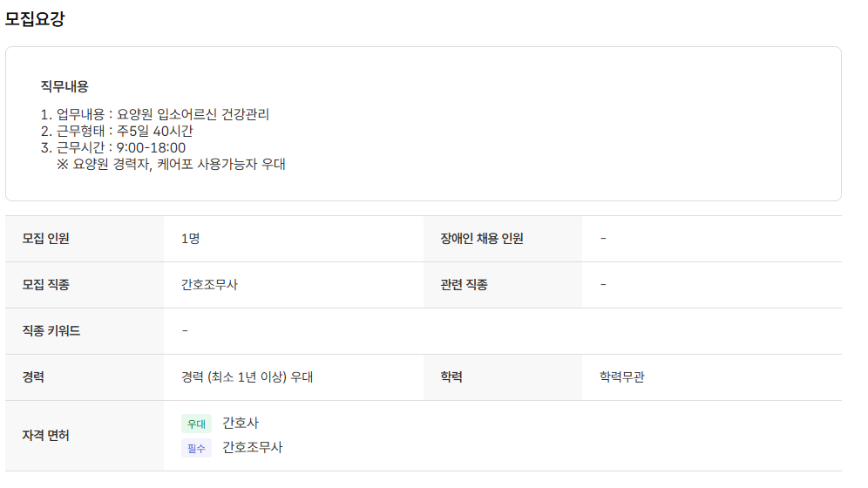
Task: Select the 경력 (최소 1년 이상) 우대 value
Action: click(x=247, y=377)
